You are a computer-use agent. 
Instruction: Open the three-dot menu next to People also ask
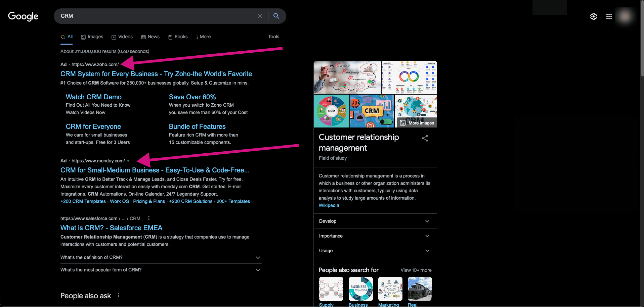coord(119,295)
